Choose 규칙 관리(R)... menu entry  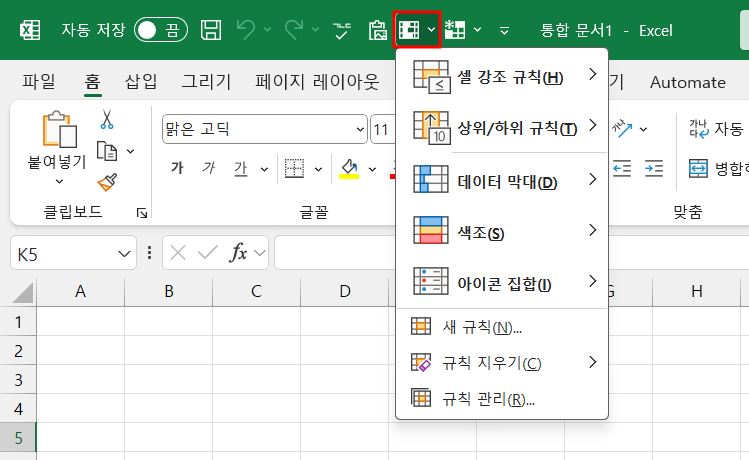coord(503,398)
